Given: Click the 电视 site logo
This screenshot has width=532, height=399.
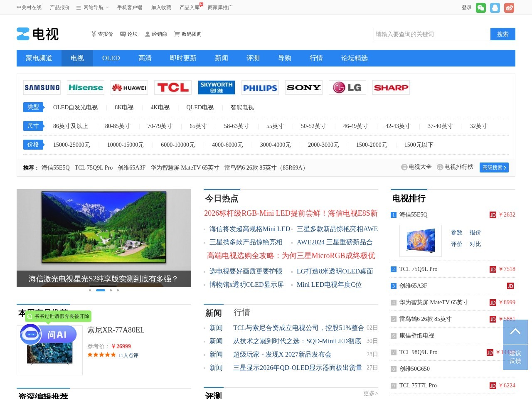Looking at the screenshot, I should [x=38, y=34].
